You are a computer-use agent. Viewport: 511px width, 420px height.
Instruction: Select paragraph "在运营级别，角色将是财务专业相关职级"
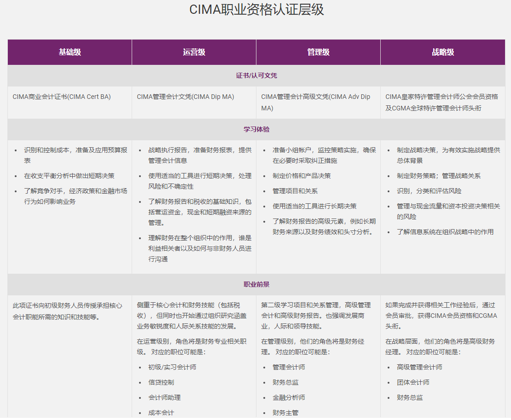[192, 347]
